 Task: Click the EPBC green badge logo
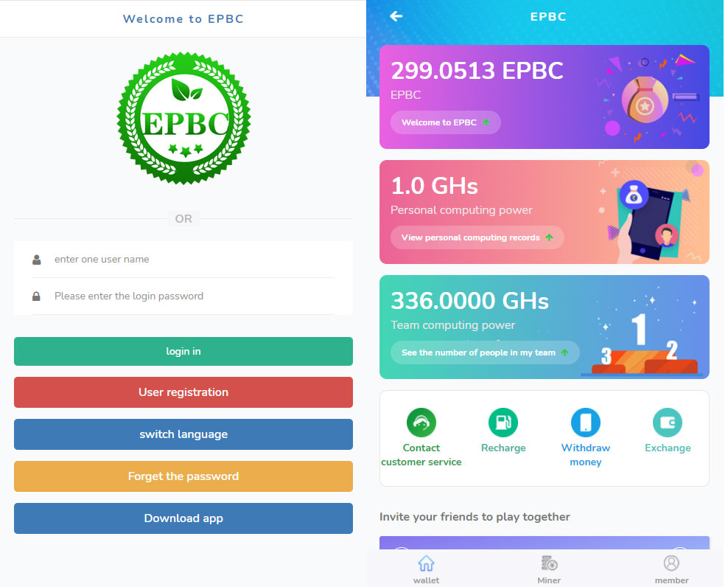click(183, 119)
